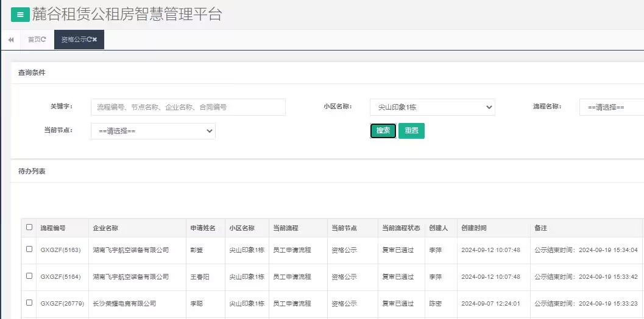Screen dimensions: 644x319
Task: Close the 资格公示 tab with the X icon
Action: click(x=95, y=40)
